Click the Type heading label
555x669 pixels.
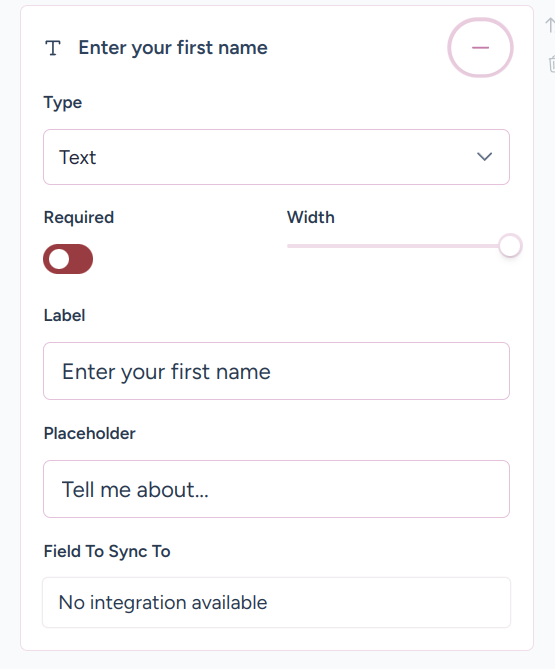(x=63, y=103)
